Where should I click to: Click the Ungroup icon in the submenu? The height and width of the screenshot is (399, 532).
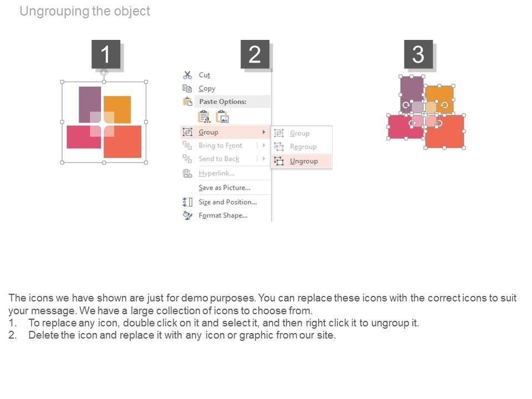click(279, 161)
